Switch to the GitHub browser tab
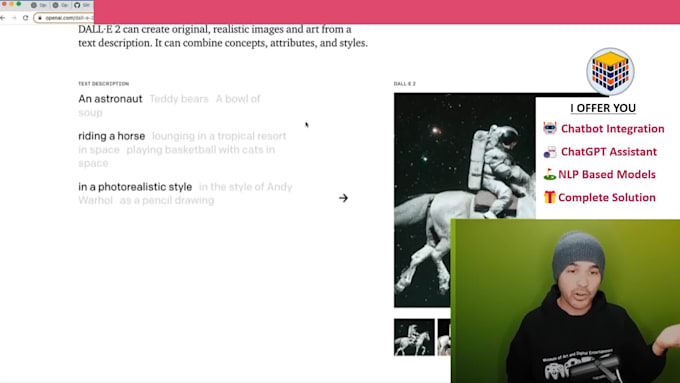680x383 pixels. 82,5
